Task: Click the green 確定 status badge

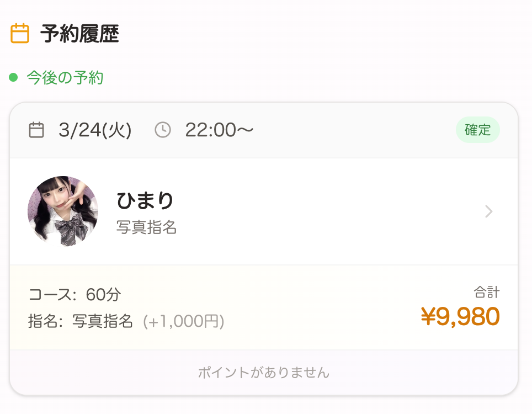Action: click(x=477, y=130)
